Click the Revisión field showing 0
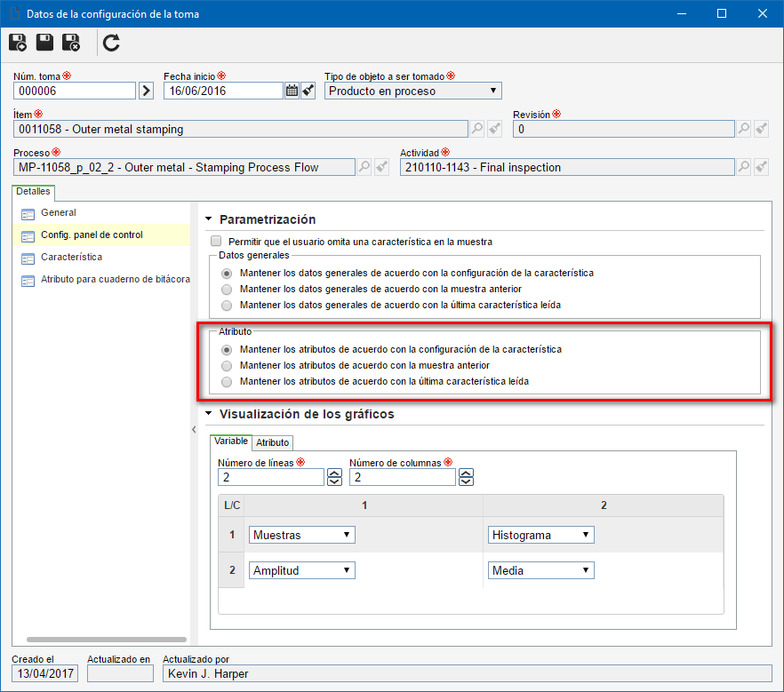Image resolution: width=784 pixels, height=692 pixels. click(623, 129)
